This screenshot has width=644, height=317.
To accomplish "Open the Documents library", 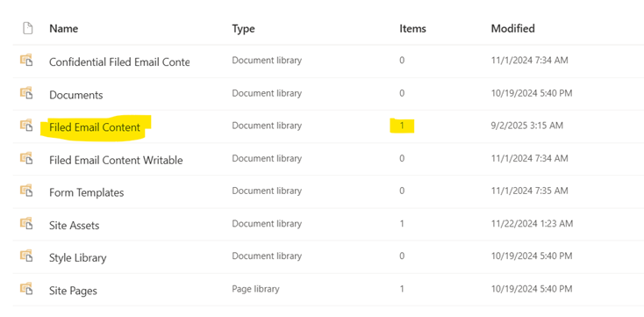I will click(x=76, y=95).
